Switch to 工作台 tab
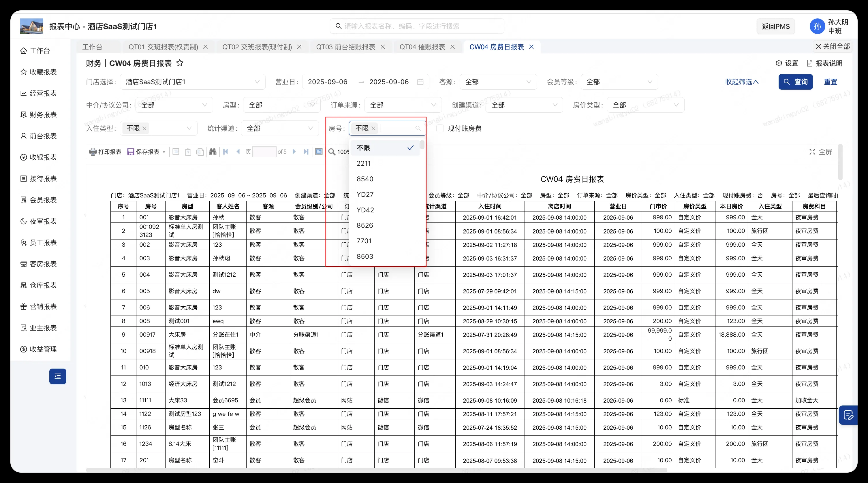The width and height of the screenshot is (868, 483). pyautogui.click(x=92, y=47)
